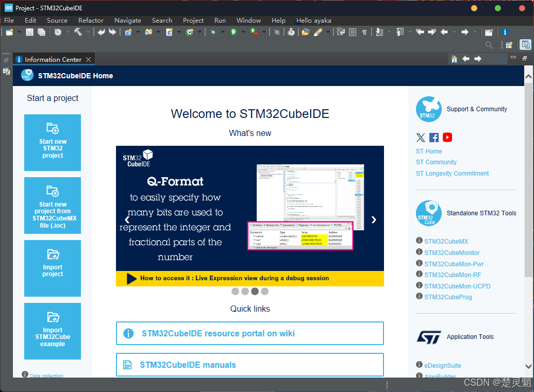Click the new C project icon
This screenshot has height=392, width=534.
click(x=128, y=32)
